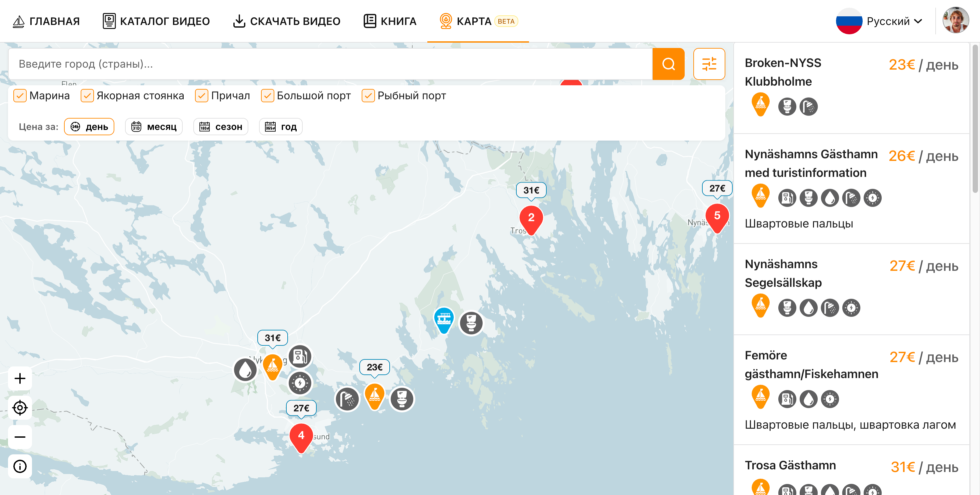Zoom in with the map plus button
The image size is (980, 495).
20,378
